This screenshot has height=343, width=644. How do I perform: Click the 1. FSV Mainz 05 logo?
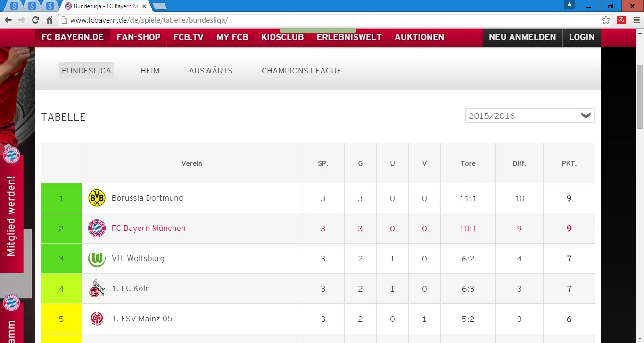coord(97,319)
